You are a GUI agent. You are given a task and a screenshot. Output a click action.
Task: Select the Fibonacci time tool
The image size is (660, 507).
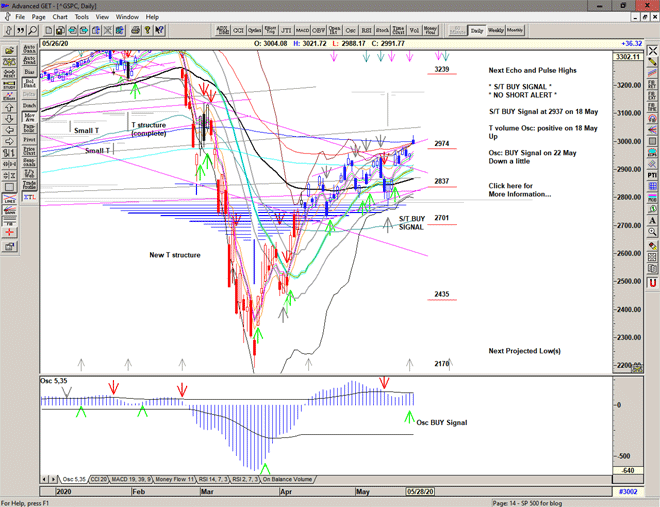tap(652, 107)
